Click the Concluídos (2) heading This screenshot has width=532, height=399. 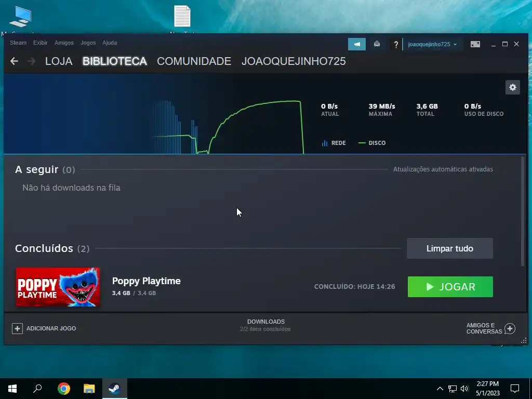pos(52,248)
